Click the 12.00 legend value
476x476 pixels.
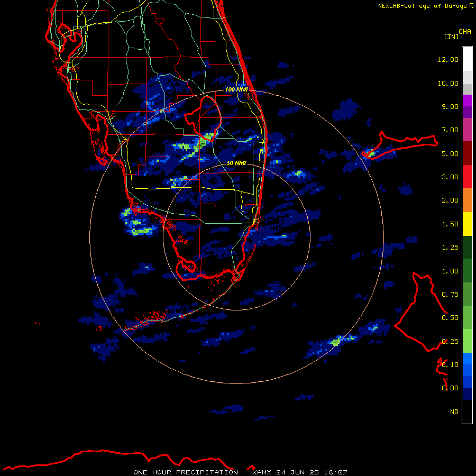point(448,59)
